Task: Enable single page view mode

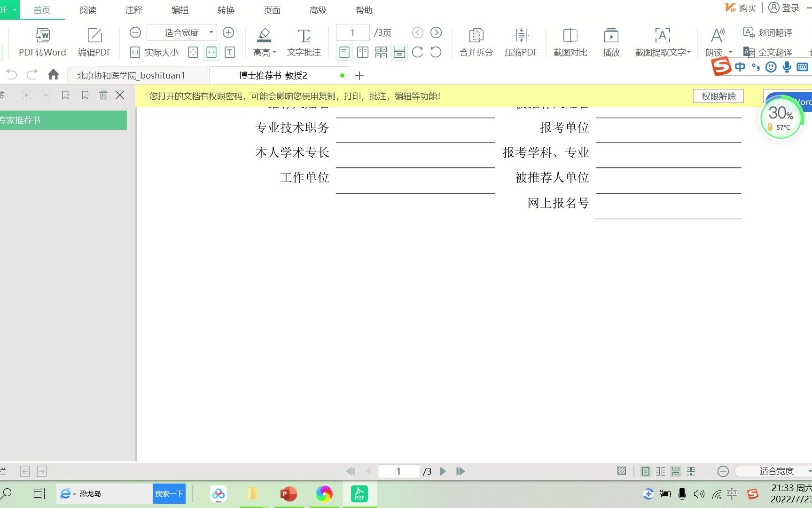Action: click(x=344, y=52)
